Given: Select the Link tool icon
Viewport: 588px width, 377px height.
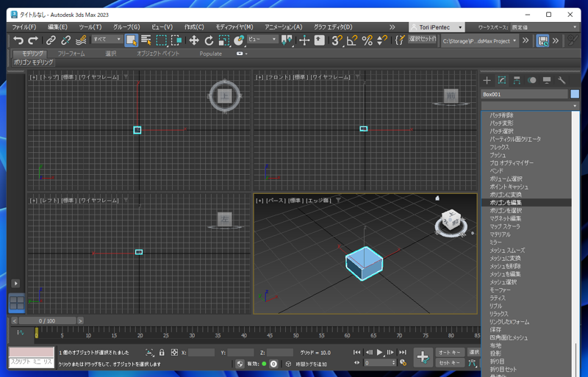Looking at the screenshot, I should click(x=51, y=40).
